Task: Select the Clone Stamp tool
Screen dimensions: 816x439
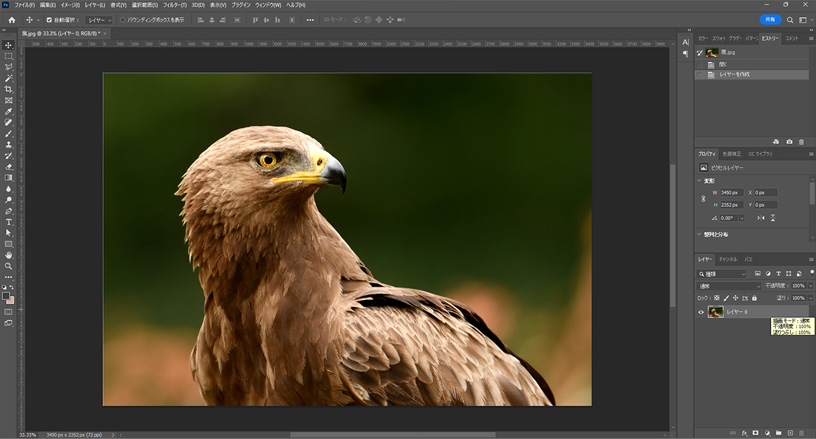Action: tap(8, 145)
